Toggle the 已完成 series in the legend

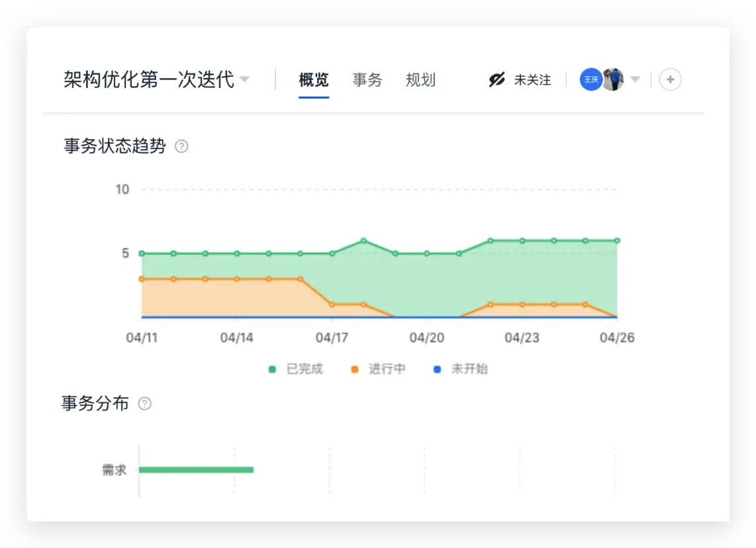click(307, 369)
